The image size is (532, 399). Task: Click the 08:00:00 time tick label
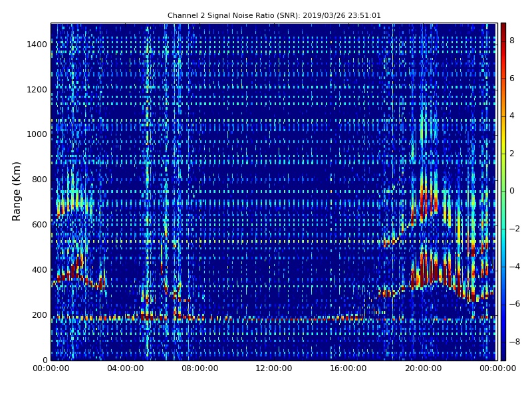click(x=200, y=368)
